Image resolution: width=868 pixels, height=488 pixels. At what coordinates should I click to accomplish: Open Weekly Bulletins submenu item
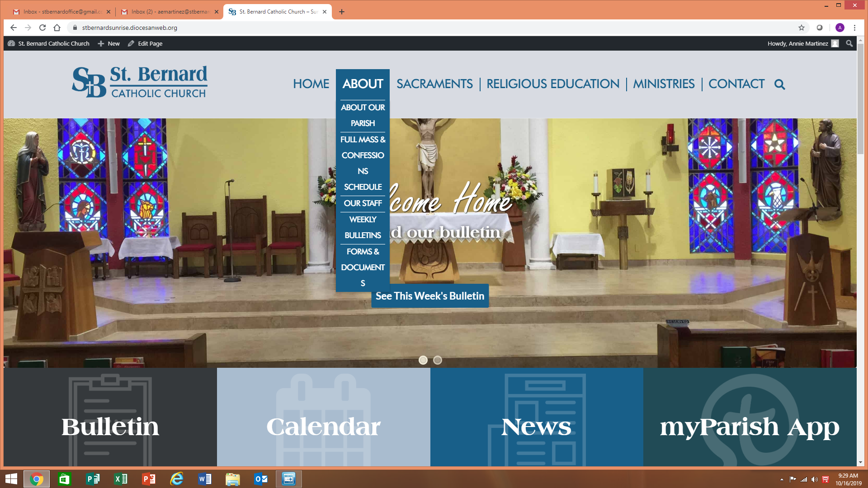[363, 227]
